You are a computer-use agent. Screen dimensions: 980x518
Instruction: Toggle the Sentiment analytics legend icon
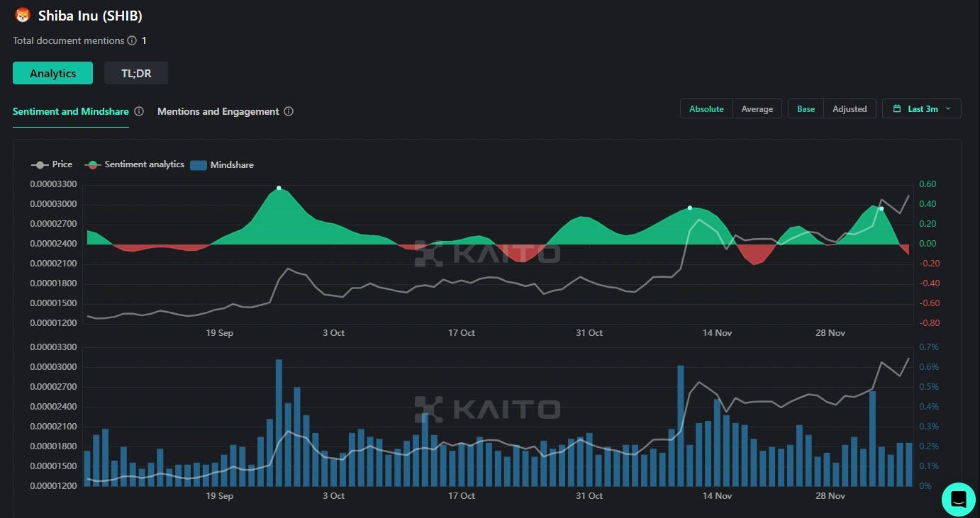click(92, 164)
